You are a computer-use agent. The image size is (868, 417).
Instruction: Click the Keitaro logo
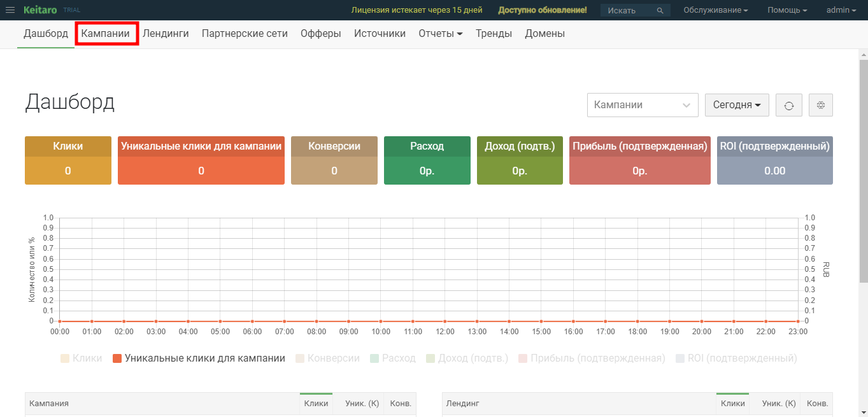41,10
